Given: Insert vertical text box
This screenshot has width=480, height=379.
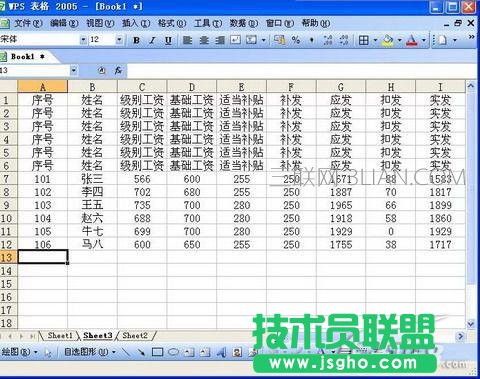Looking at the screenshot, I should (x=205, y=352).
